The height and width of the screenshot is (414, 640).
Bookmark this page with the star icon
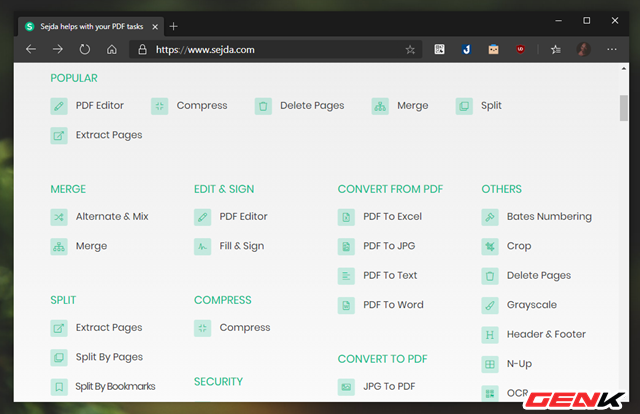pos(410,49)
